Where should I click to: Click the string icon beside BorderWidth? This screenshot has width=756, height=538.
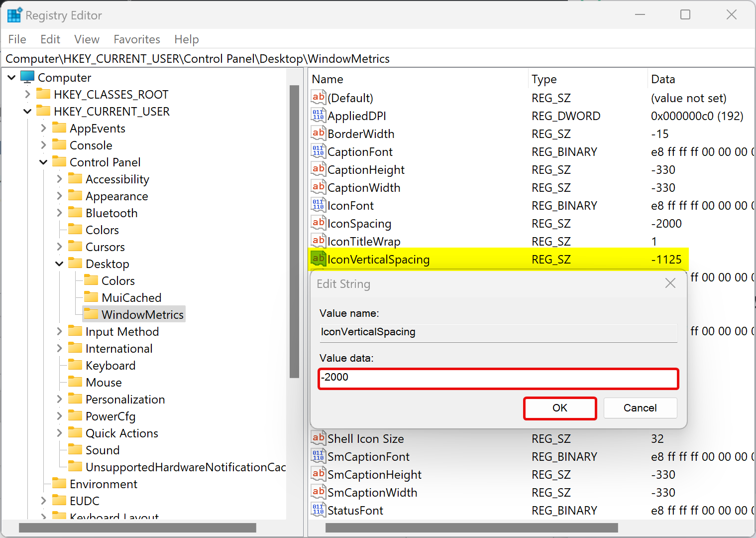(x=319, y=133)
